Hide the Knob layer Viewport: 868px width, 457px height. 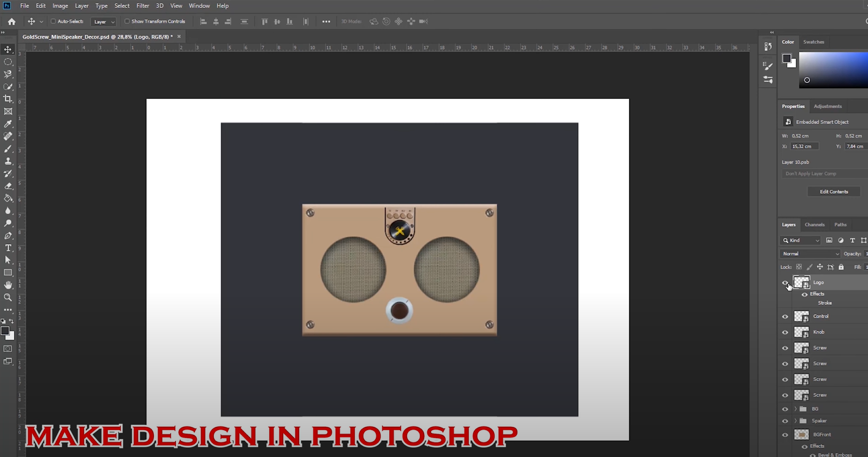[785, 332]
